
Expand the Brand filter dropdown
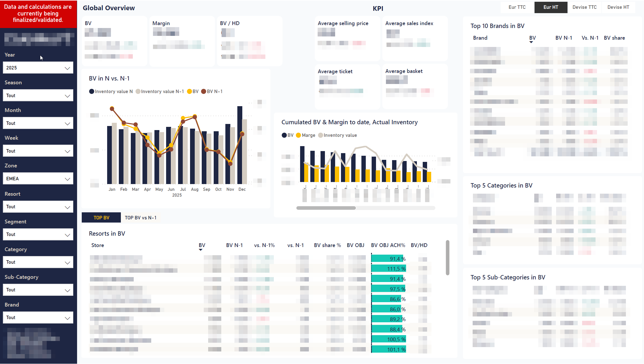click(38, 317)
